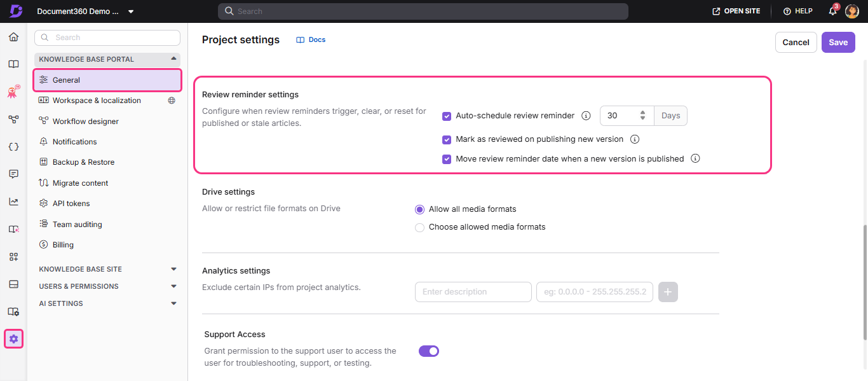Collapse the Knowledge Base Portal section
The width and height of the screenshot is (868, 381).
tap(173, 59)
